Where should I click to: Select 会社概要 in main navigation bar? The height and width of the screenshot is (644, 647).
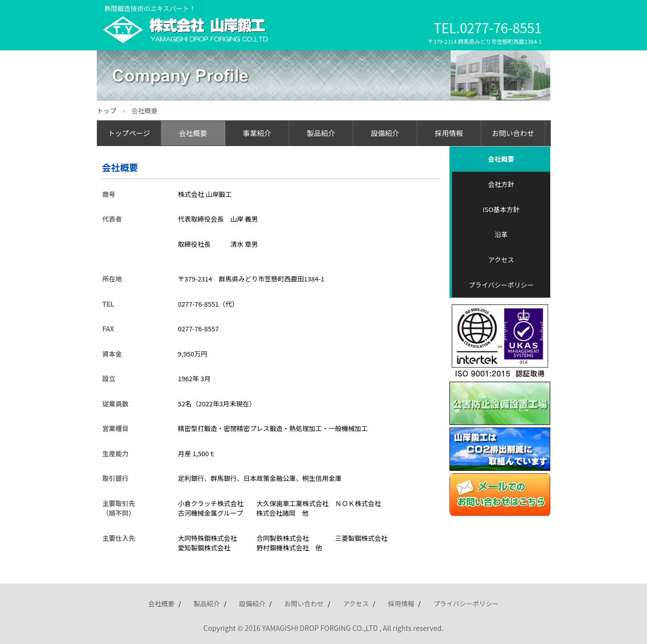point(193,133)
